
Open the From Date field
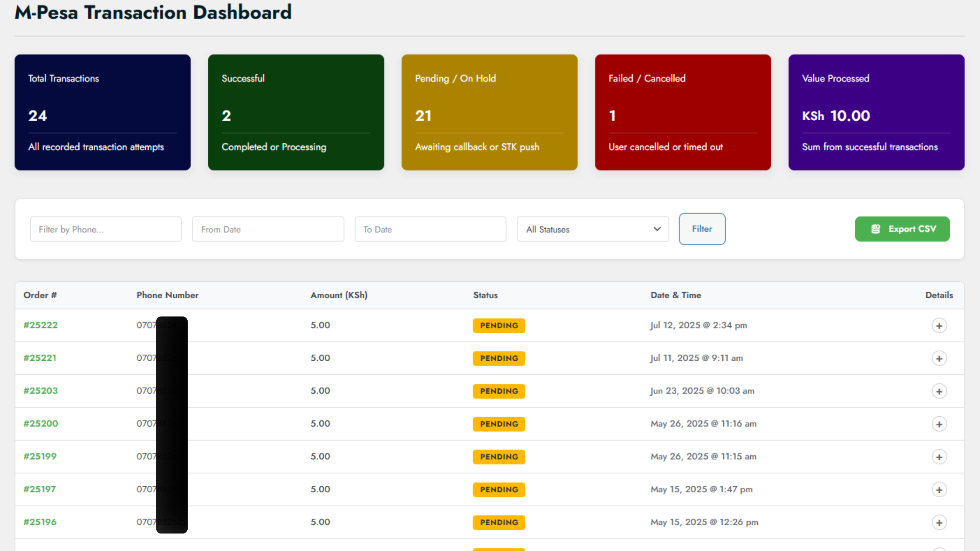268,229
